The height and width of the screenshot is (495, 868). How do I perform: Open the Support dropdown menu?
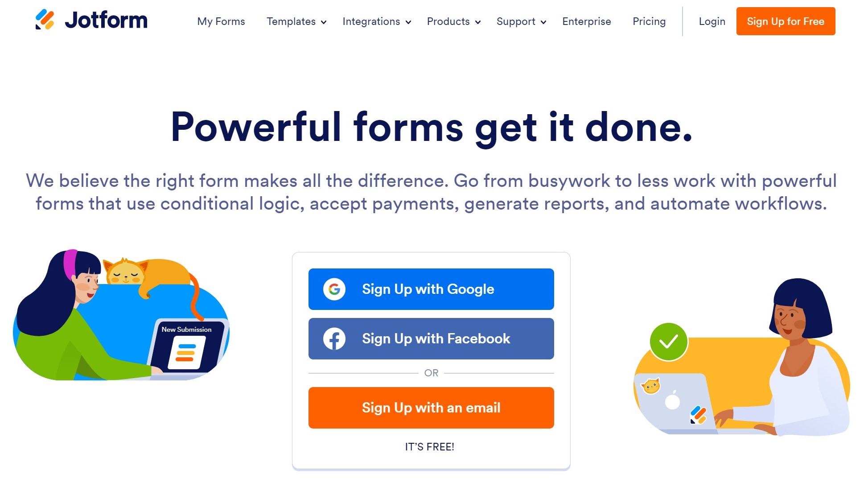(x=522, y=21)
